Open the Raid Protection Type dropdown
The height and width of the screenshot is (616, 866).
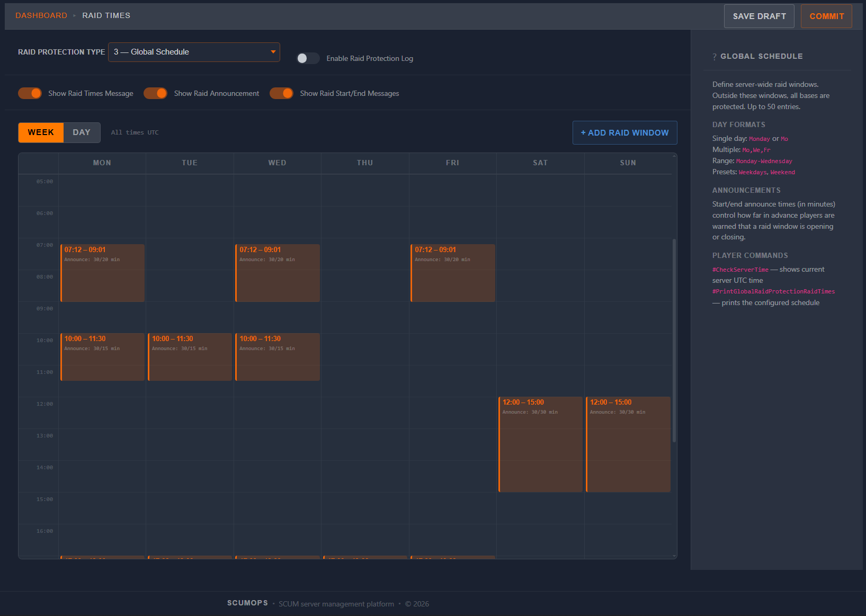194,52
